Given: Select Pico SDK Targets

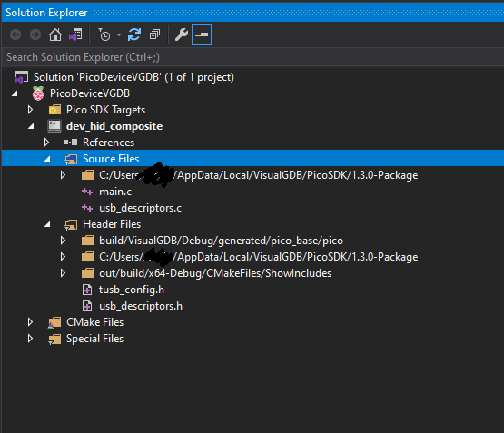Looking at the screenshot, I should point(105,110).
